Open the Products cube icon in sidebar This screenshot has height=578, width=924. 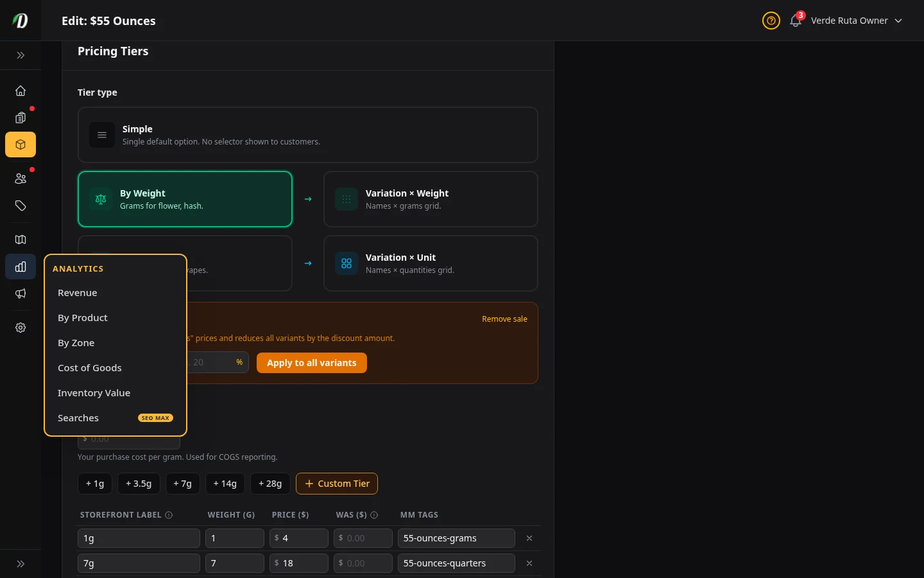[20, 144]
